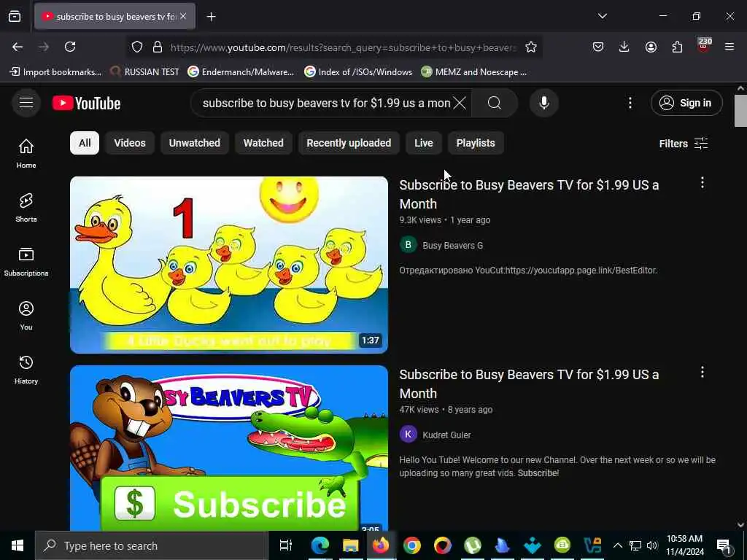Visit the Kudret Guler channel
The image size is (747, 560).
click(446, 435)
